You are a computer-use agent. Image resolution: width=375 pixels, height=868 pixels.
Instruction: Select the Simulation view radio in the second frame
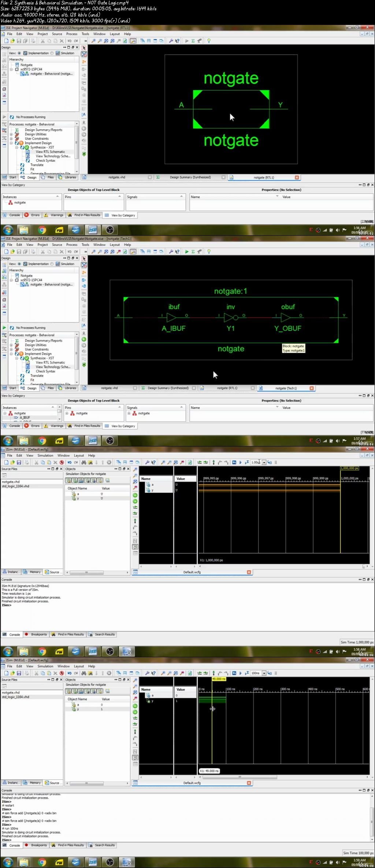(52, 264)
